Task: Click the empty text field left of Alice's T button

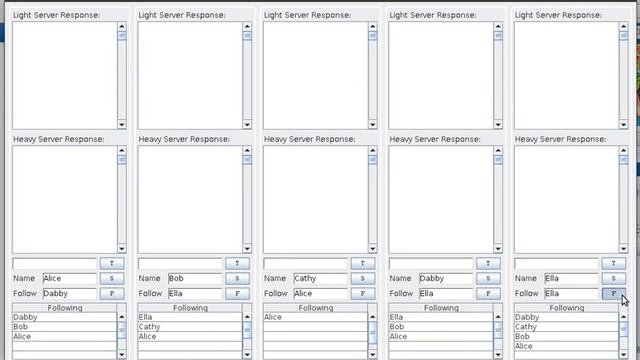Action: (x=55, y=263)
